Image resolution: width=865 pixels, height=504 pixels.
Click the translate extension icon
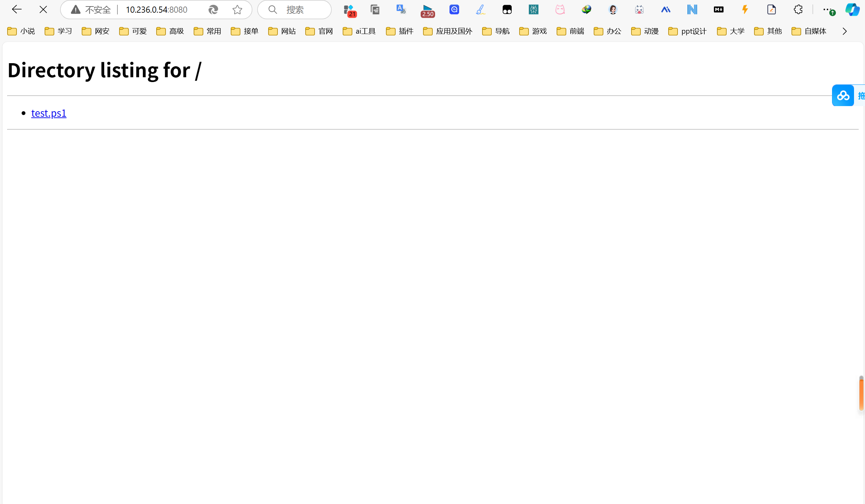tap(401, 10)
